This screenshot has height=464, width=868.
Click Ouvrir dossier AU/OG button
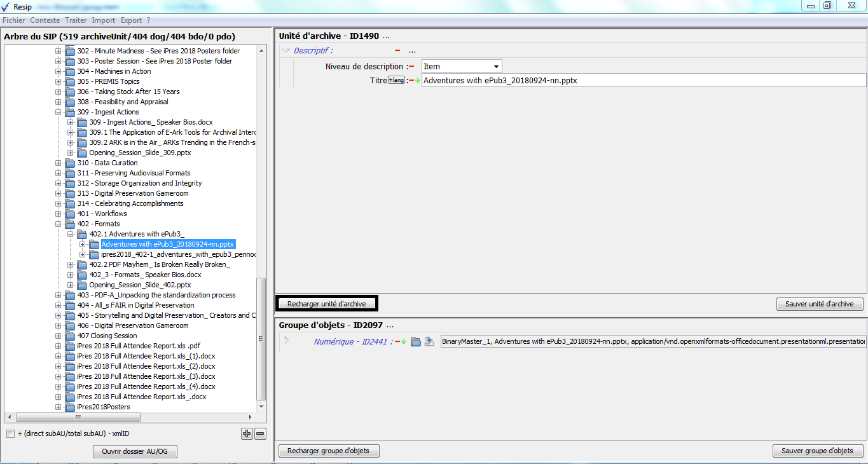coord(135,452)
